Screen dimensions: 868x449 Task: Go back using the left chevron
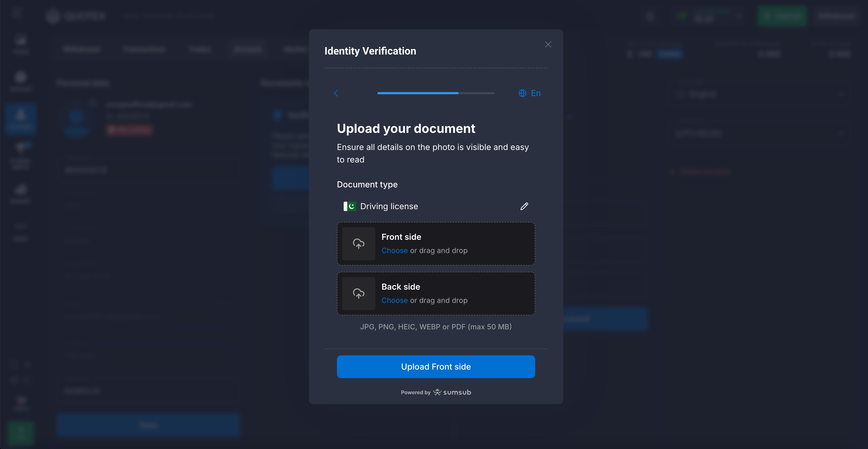point(336,93)
